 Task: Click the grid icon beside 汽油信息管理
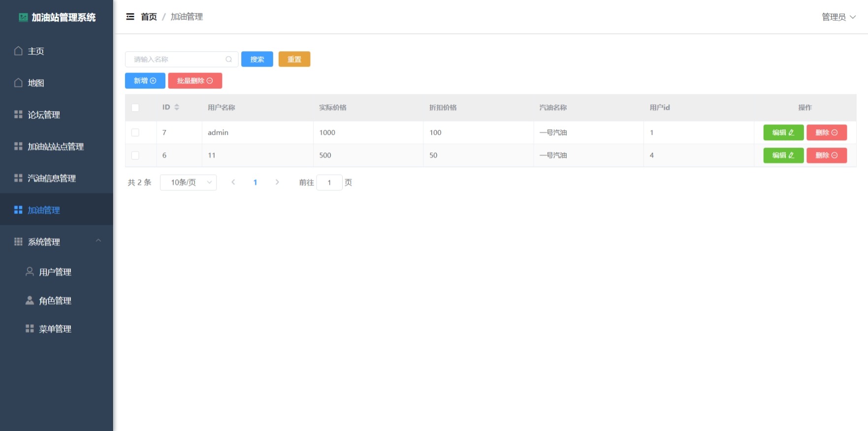pyautogui.click(x=18, y=178)
